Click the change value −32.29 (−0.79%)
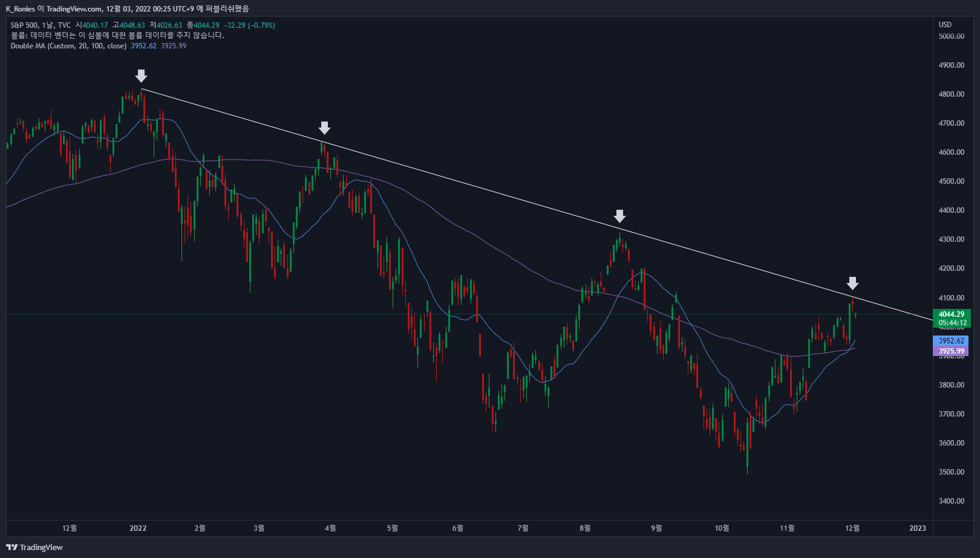This screenshot has height=558, width=980. tap(249, 25)
